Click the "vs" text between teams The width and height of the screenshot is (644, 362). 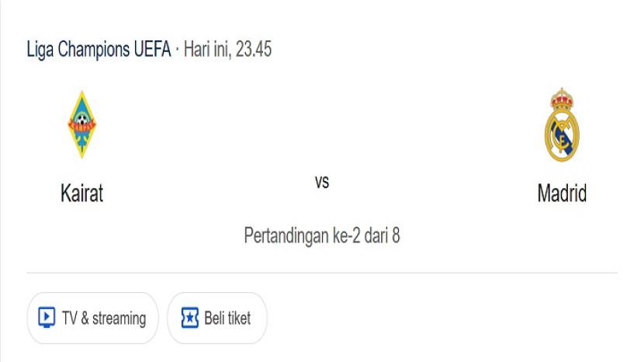coord(322,182)
